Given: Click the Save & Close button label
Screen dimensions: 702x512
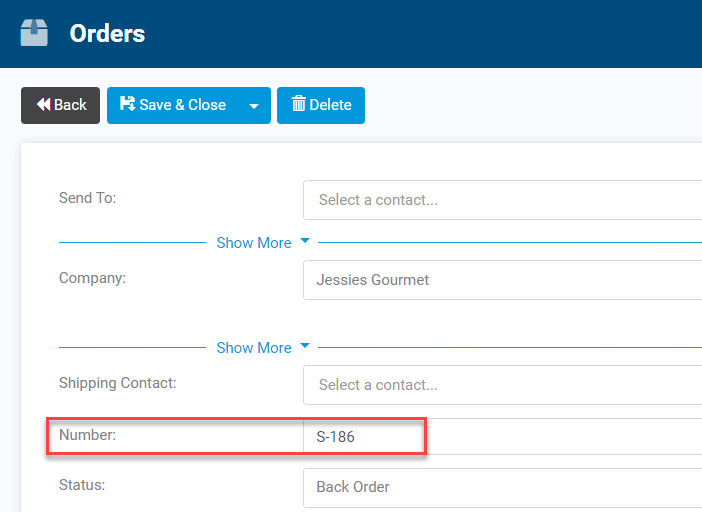Looking at the screenshot, I should [183, 105].
